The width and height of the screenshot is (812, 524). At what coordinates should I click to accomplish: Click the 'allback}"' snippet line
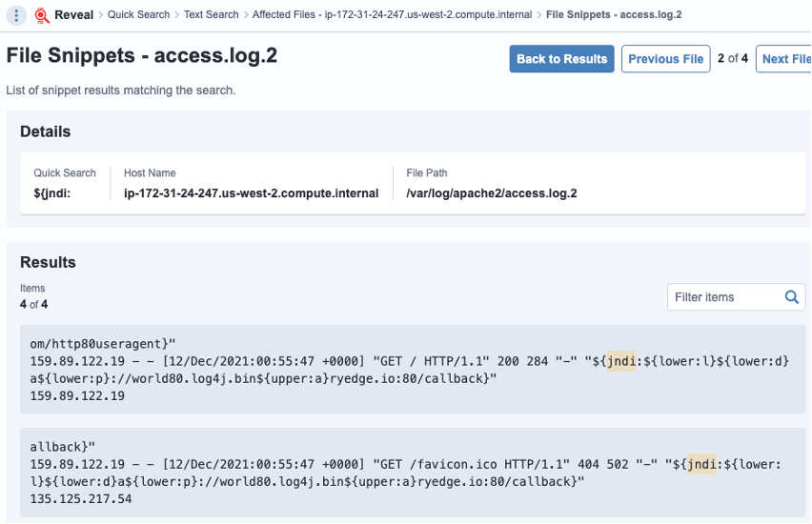point(63,447)
